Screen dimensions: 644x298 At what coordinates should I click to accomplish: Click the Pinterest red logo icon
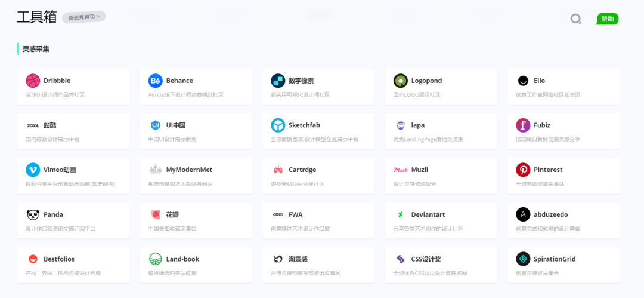(x=523, y=170)
